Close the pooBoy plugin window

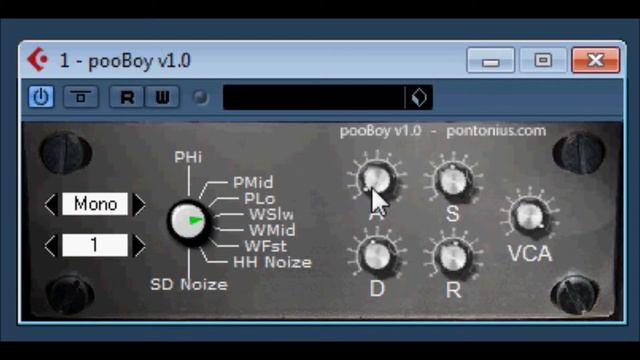(596, 60)
